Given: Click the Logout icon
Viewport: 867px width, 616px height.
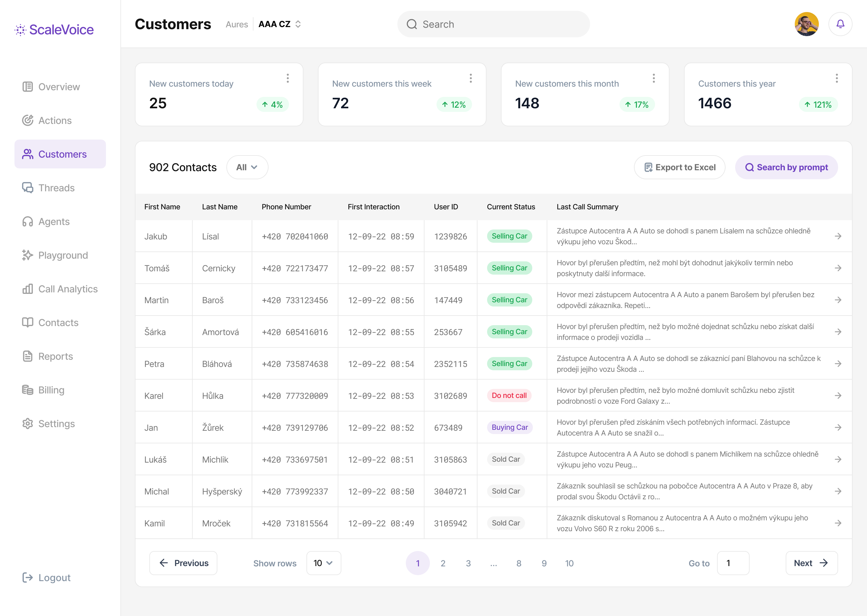Looking at the screenshot, I should (27, 577).
